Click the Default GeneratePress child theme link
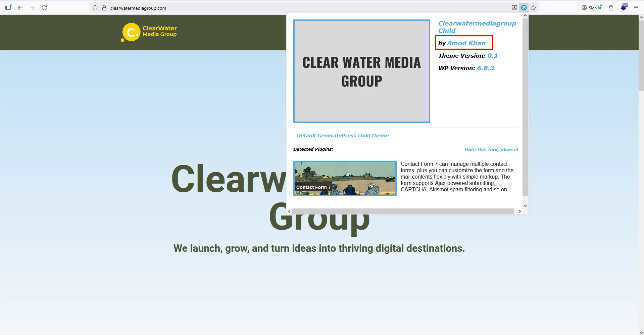644x335 pixels. 342,136
